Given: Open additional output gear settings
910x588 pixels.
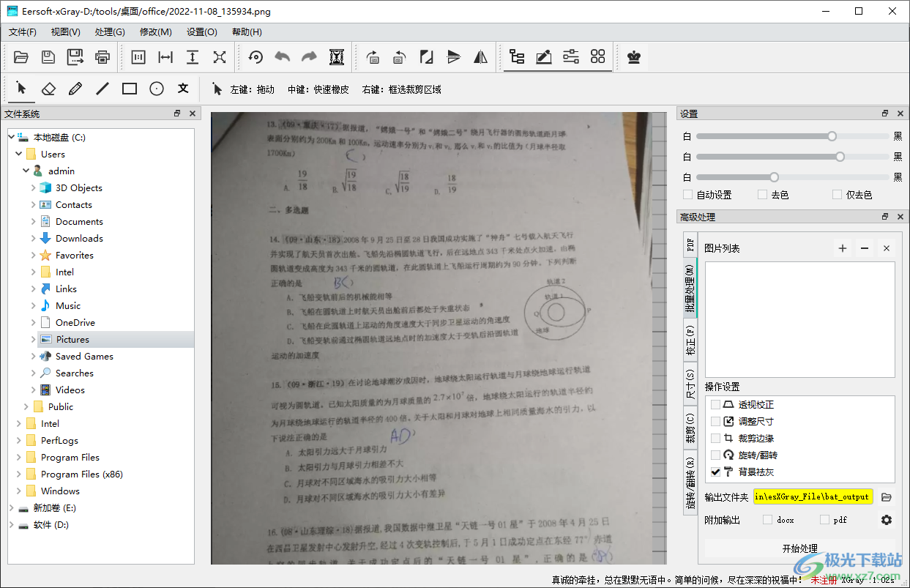Looking at the screenshot, I should 887,520.
